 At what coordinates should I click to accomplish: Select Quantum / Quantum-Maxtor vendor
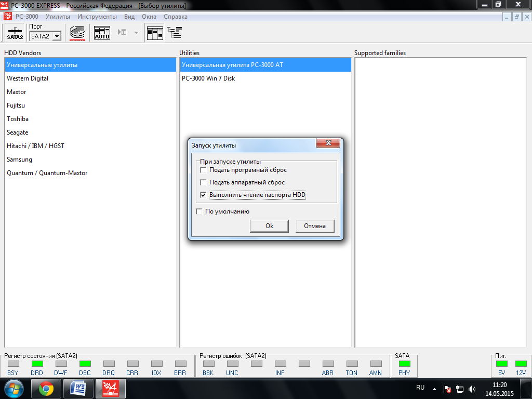(90, 173)
